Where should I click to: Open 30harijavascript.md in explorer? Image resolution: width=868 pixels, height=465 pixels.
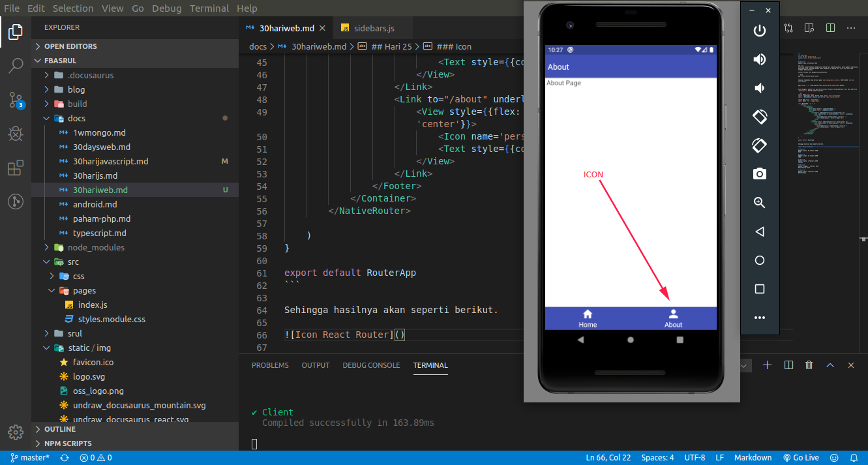(x=110, y=161)
